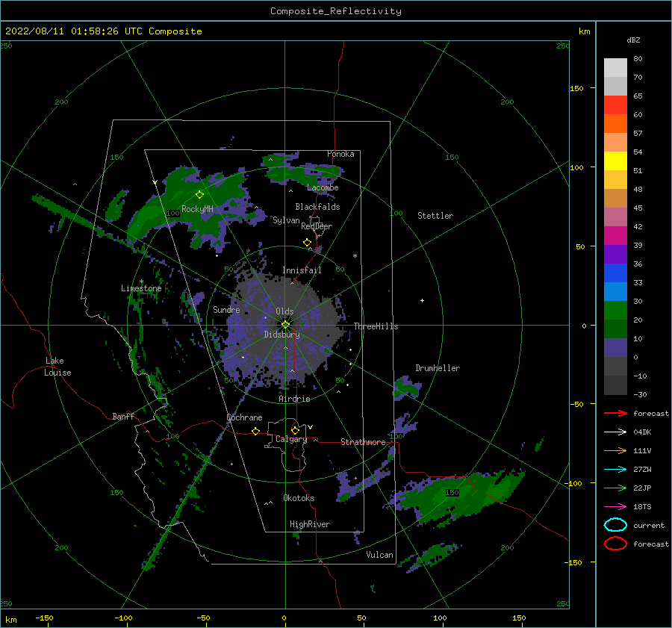The height and width of the screenshot is (628, 672).
Task: Click the magenta 39 dBZ color swatch
Action: pyautogui.click(x=615, y=235)
